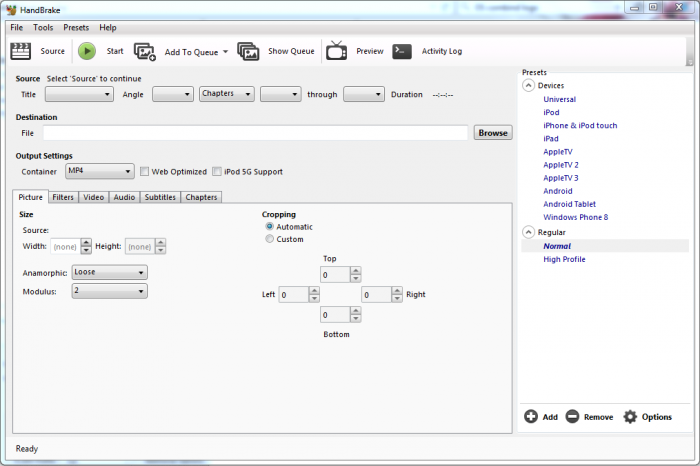This screenshot has height=466, width=700.
Task: Decrease the Left crop value
Action: (x=314, y=298)
